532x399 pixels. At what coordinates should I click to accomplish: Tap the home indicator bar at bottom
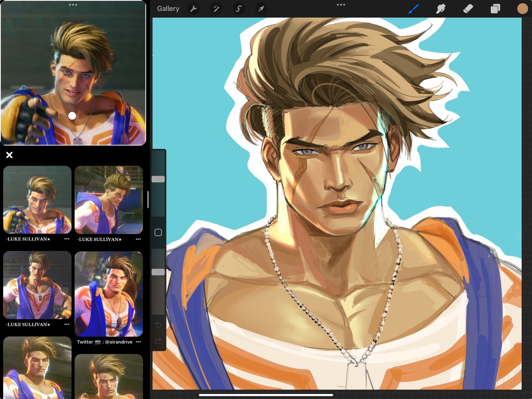tap(265, 395)
